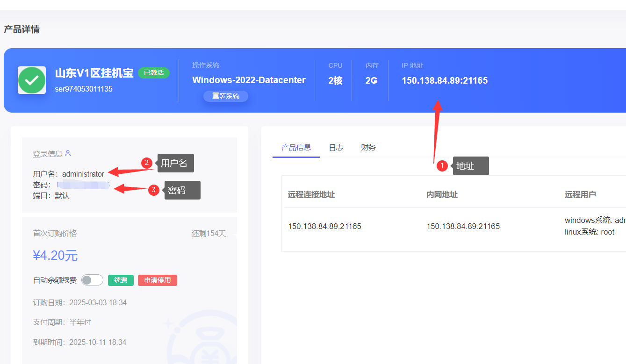Click the server ID ser974053011135
This screenshot has width=626, height=364.
84,89
